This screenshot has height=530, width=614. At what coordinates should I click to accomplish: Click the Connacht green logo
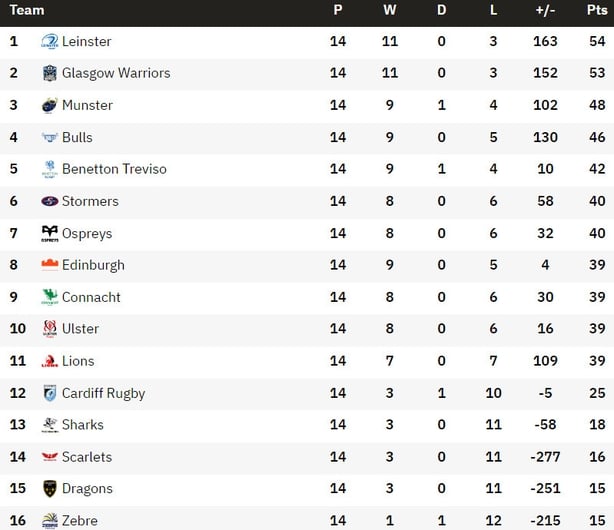[x=49, y=297]
